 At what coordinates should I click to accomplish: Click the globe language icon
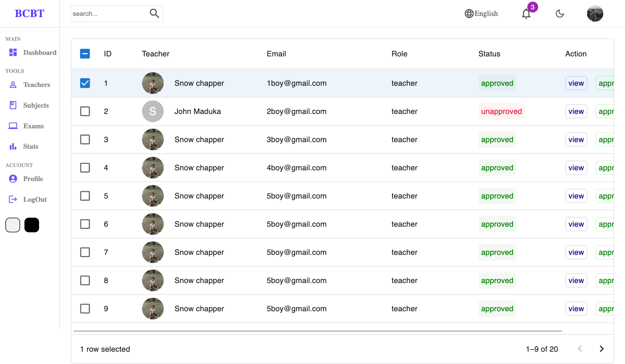pos(469,13)
